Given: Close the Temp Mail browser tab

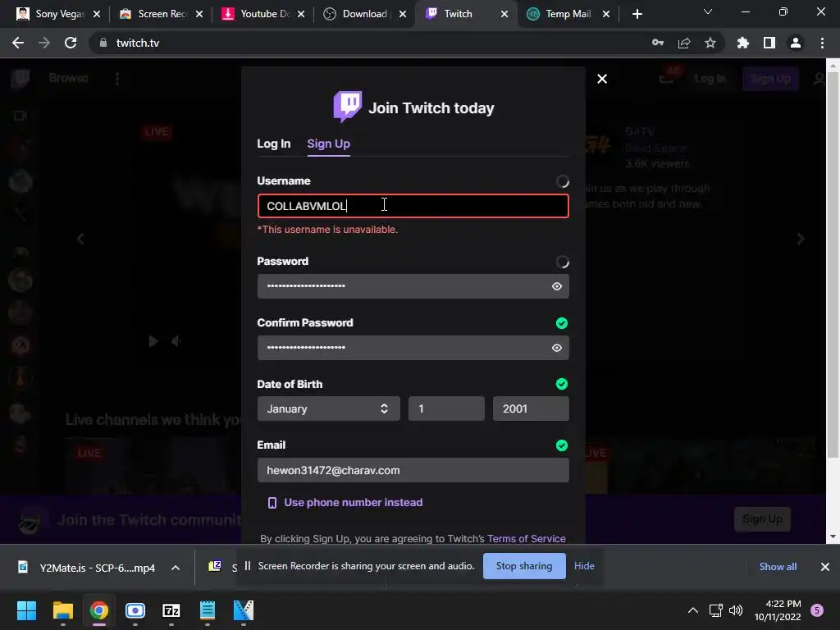Looking at the screenshot, I should tap(606, 15).
